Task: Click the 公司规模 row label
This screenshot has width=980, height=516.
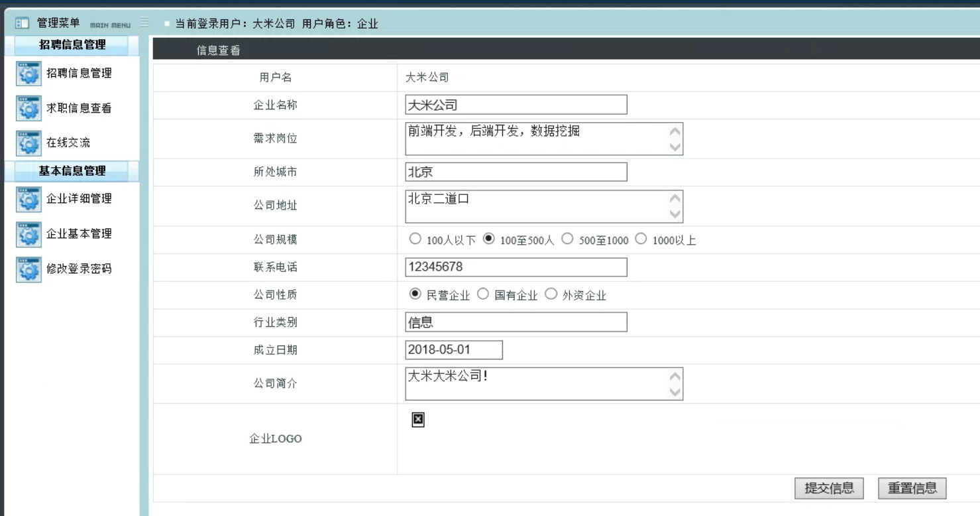Action: coord(276,239)
